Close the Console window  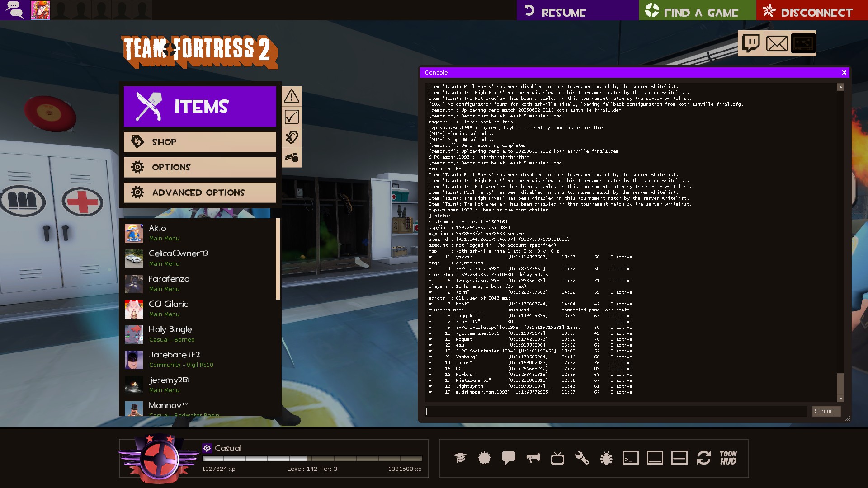click(x=844, y=72)
